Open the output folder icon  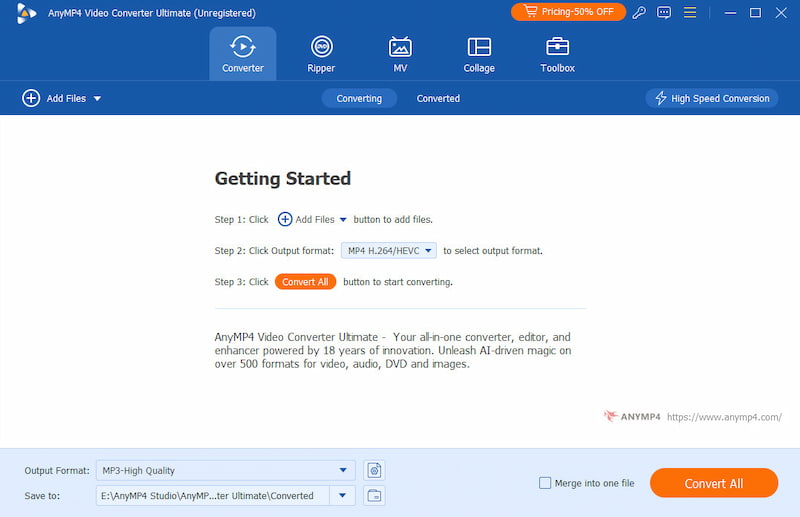(375, 495)
